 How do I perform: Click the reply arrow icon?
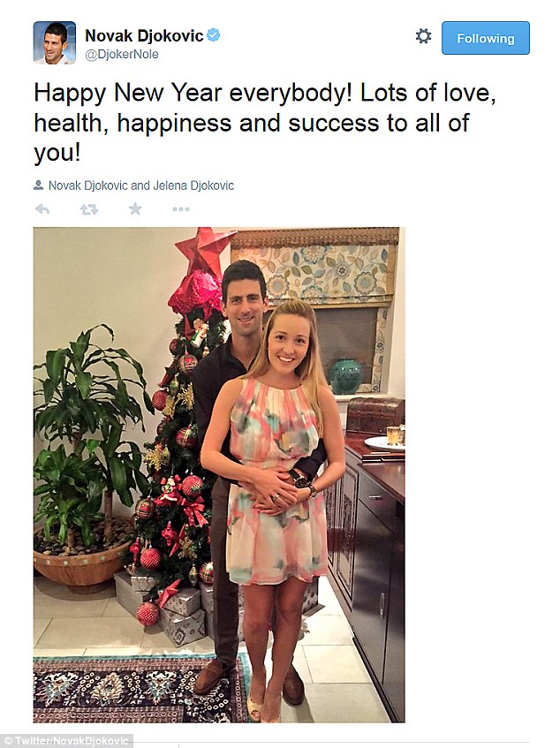pyautogui.click(x=42, y=209)
